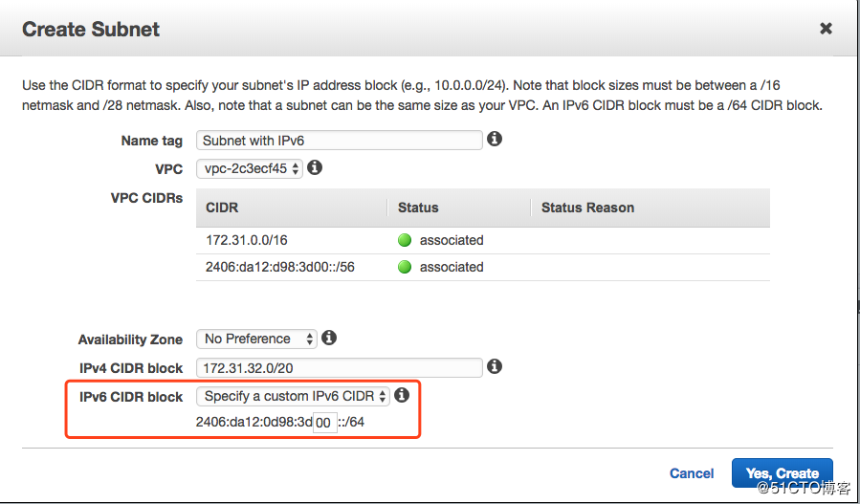This screenshot has height=504, width=860.
Task: Close the Create Subnet dialog
Action: [x=826, y=29]
